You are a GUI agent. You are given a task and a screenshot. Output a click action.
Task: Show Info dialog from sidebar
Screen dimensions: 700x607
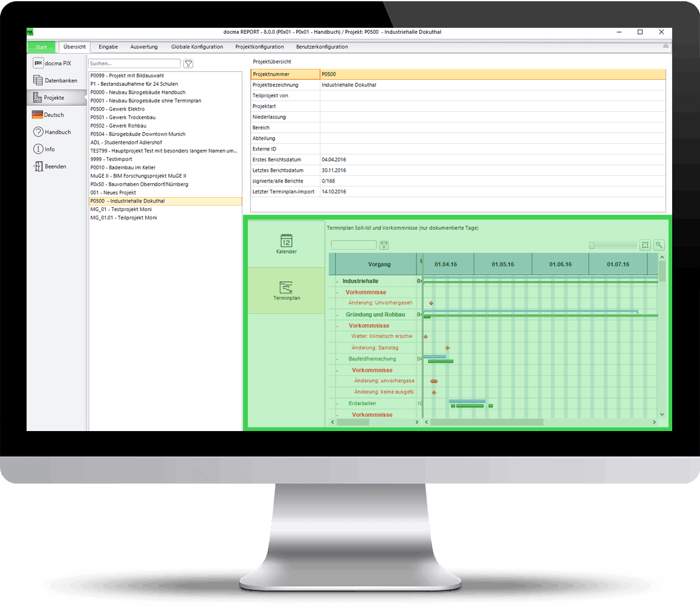click(44, 149)
